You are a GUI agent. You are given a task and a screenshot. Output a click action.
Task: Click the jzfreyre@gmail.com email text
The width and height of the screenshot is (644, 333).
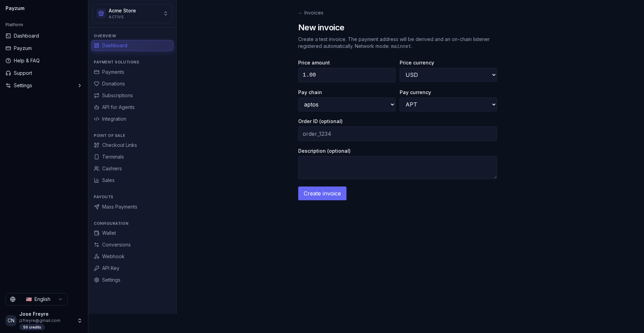pyautogui.click(x=40, y=321)
